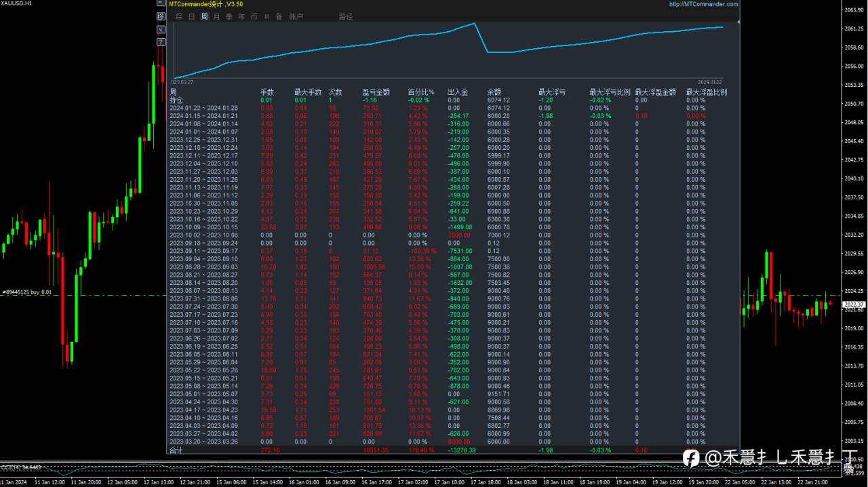
Task: Select the 2023.10.02 ~ 2023.10.08 week row
Action: click(x=453, y=235)
